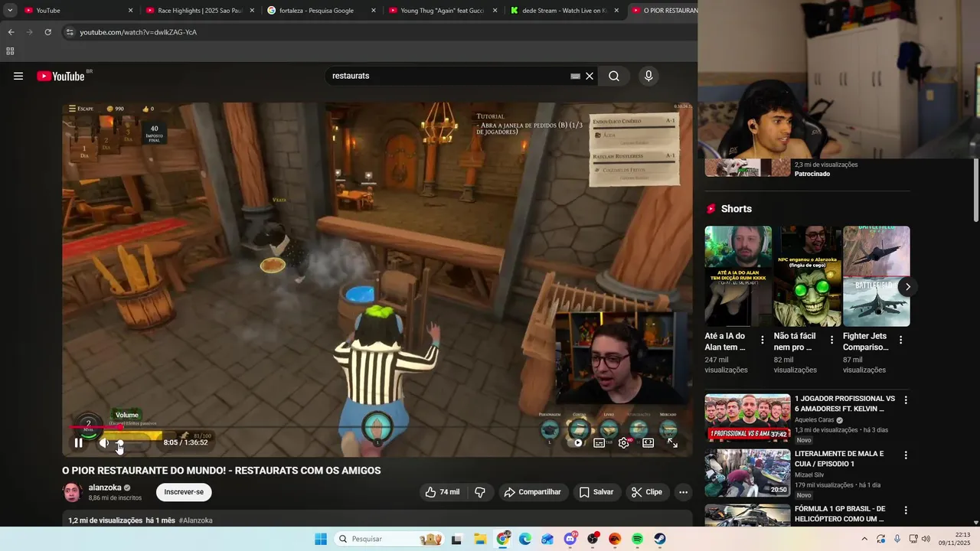Open the alanzoka channel name link

(x=105, y=487)
